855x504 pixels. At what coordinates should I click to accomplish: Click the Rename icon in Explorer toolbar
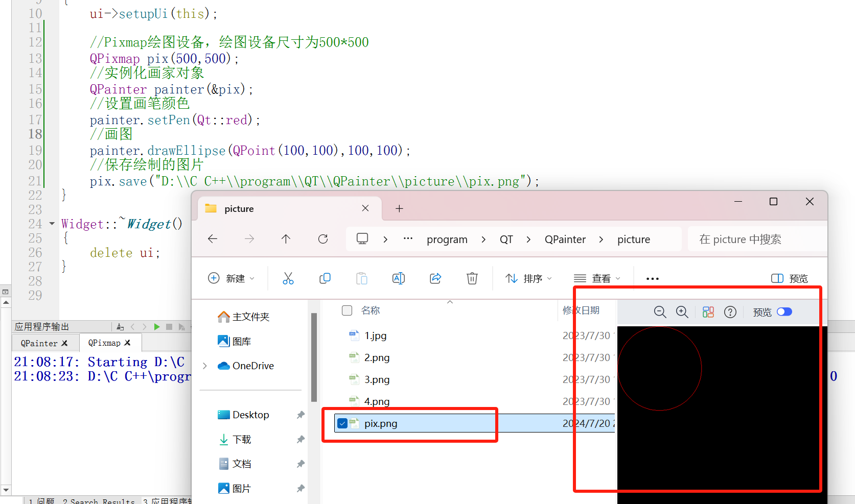click(x=399, y=278)
